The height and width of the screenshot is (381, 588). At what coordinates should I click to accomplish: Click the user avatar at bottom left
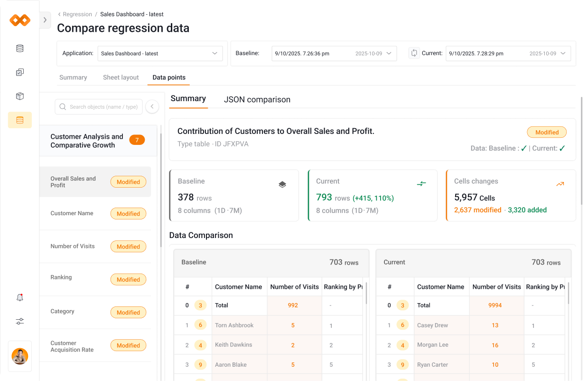coord(19,355)
